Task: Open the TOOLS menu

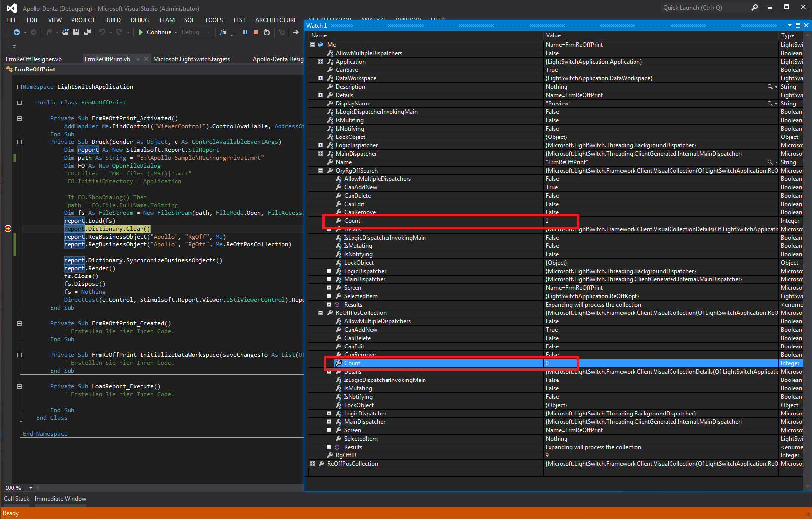Action: point(214,20)
